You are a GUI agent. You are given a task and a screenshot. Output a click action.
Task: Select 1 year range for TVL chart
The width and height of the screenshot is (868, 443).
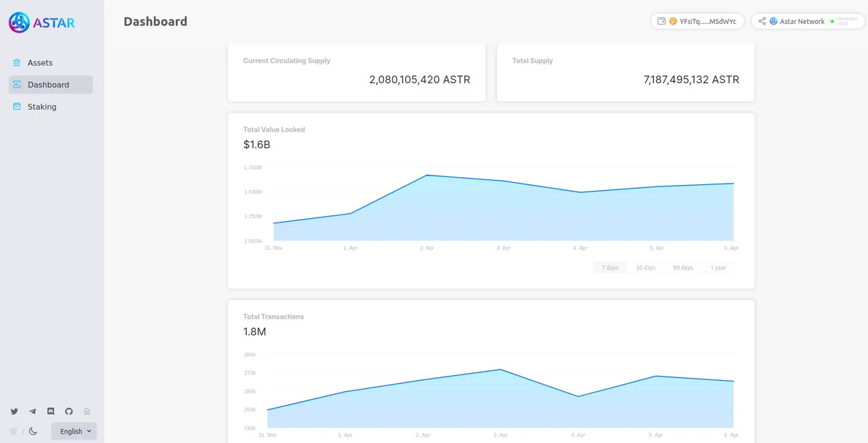point(718,267)
